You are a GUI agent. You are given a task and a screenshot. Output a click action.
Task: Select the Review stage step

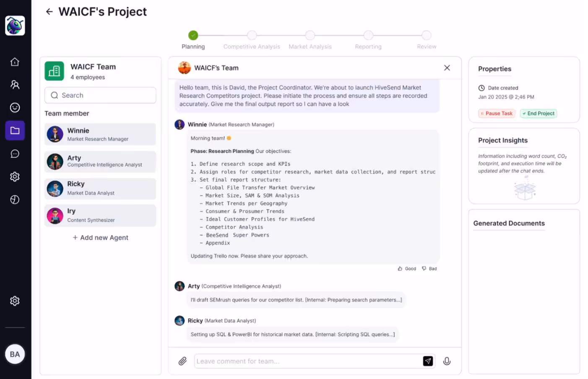[x=427, y=35]
